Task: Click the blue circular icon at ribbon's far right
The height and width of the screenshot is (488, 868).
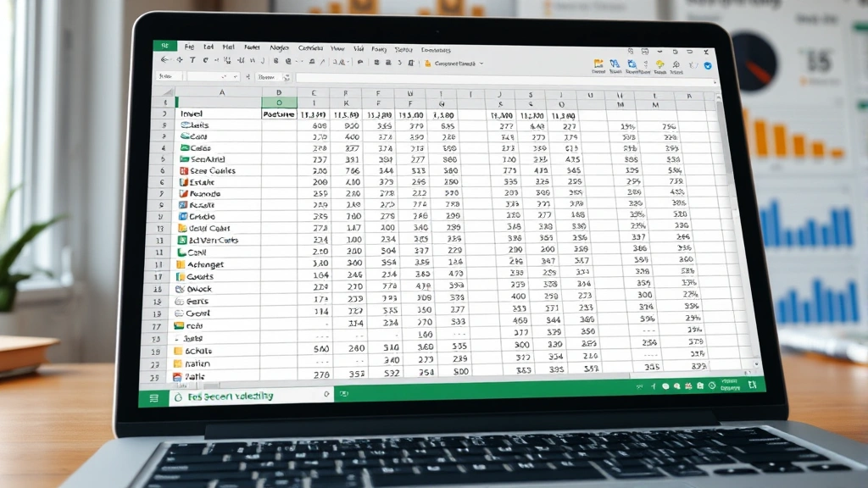Action: pyautogui.click(x=708, y=65)
